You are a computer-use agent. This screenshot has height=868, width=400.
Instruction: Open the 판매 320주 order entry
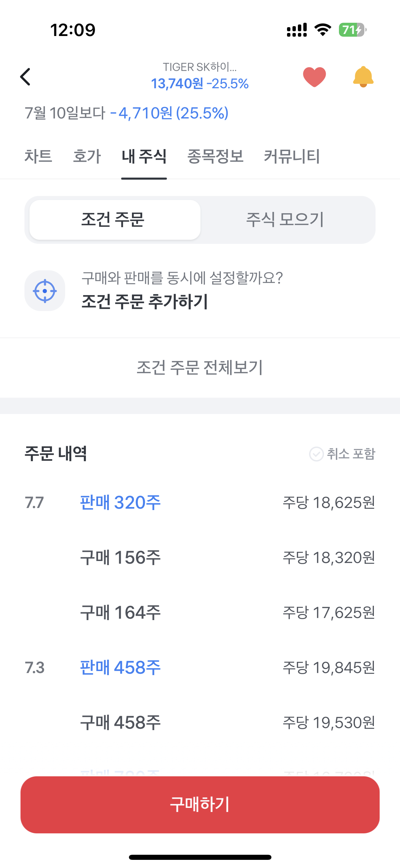click(200, 503)
